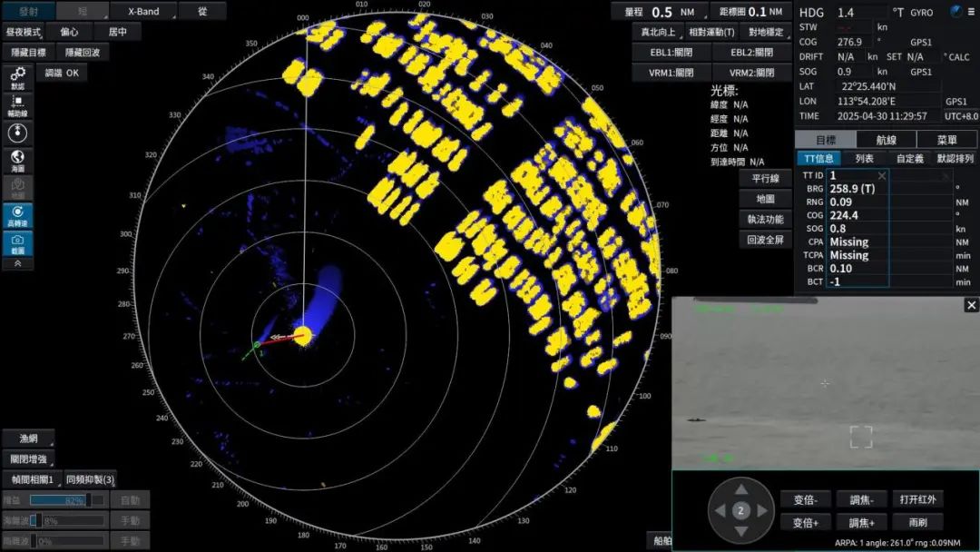980x552 pixels.
Task: Toggle the 高轉速 high rotation speed icon
Action: [x=17, y=216]
